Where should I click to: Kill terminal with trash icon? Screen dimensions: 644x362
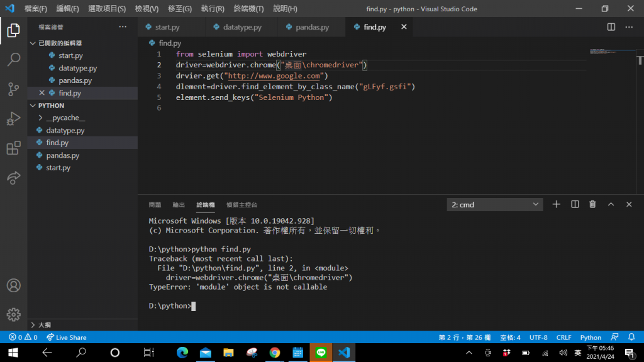tap(592, 204)
